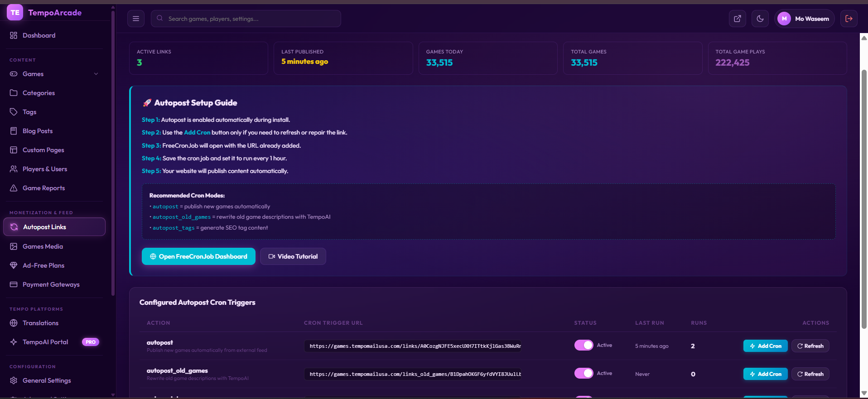
Task: Click the Game Reports warning icon
Action: [x=14, y=188]
